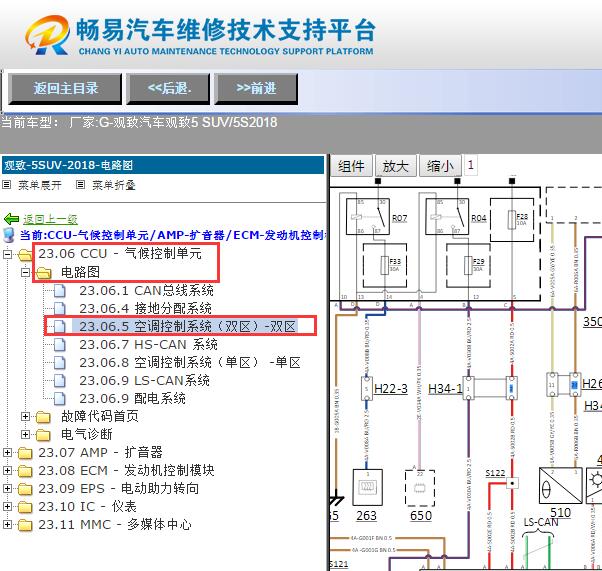602x571 pixels.
Task: Select 23.09 EPS - 电动助力转向
Action: (119, 488)
